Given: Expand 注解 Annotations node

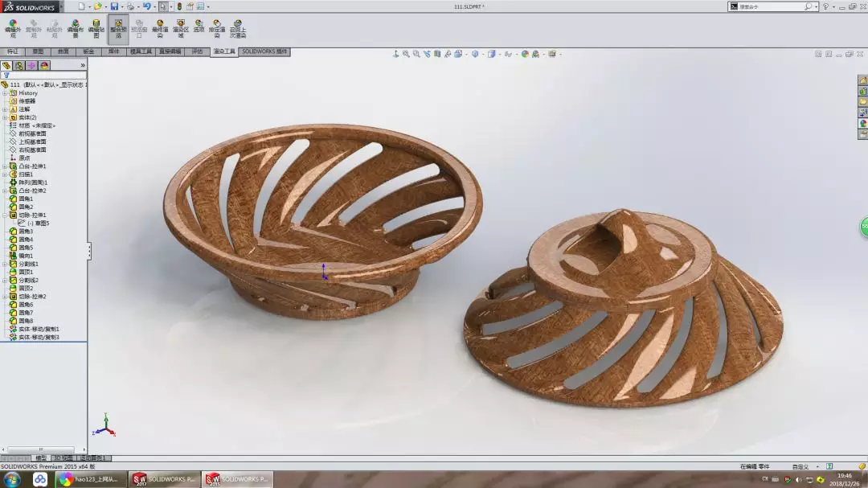Looking at the screenshot, I should 5,109.
